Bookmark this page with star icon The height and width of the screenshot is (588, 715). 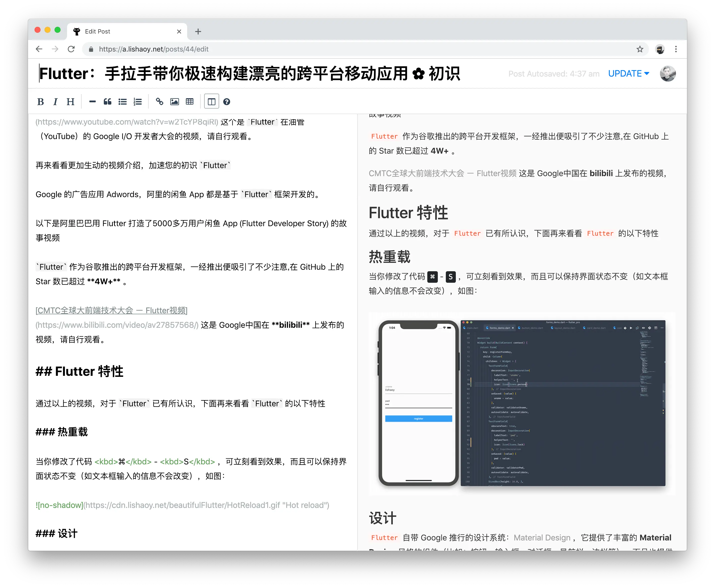pyautogui.click(x=639, y=49)
